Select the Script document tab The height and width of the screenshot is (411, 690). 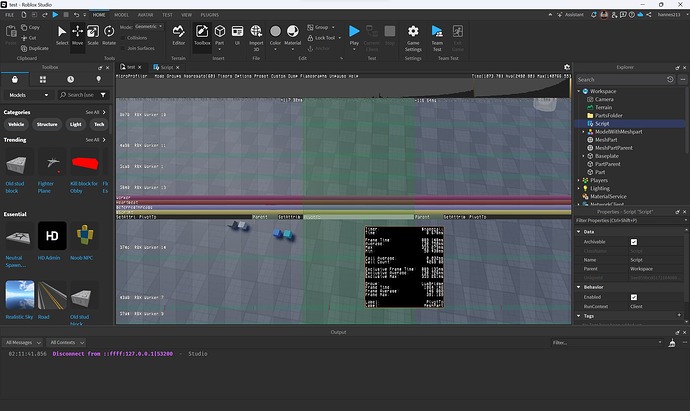165,67
